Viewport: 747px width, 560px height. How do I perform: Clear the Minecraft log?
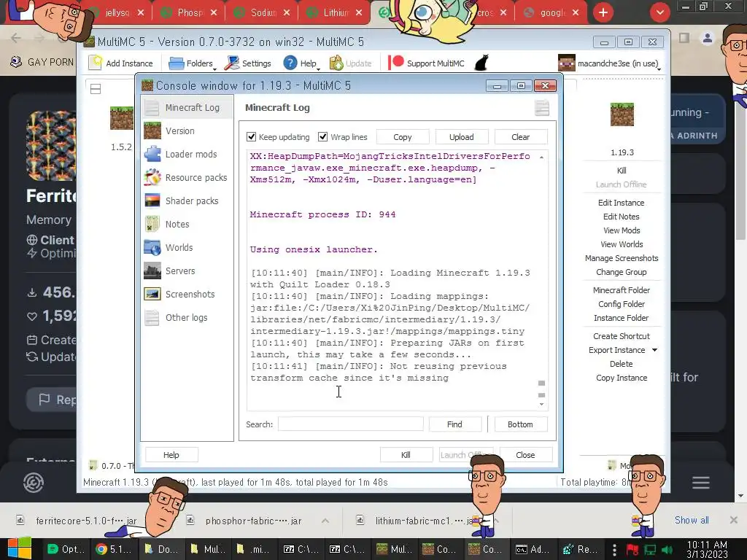pos(521,137)
